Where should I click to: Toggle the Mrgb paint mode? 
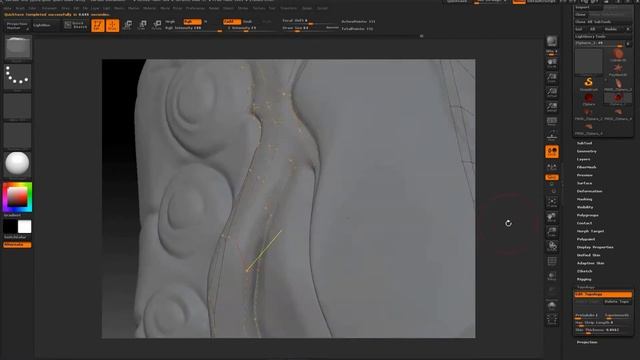(170, 22)
